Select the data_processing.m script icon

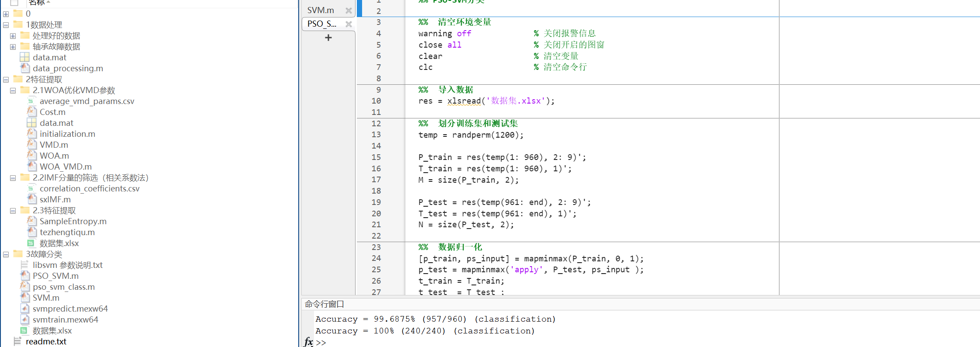click(25, 68)
